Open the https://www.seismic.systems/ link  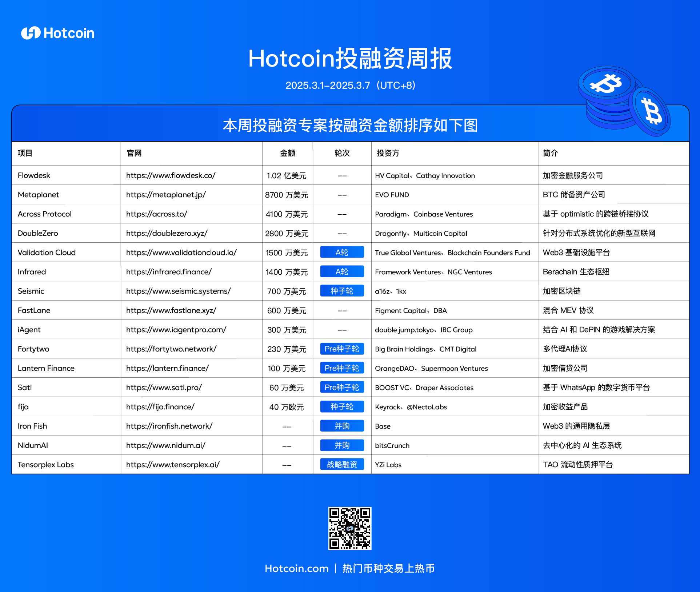[x=178, y=291]
